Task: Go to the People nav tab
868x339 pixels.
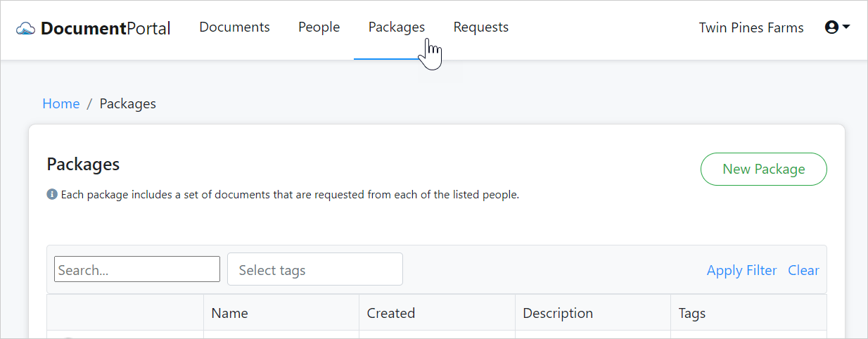Action: 319,27
